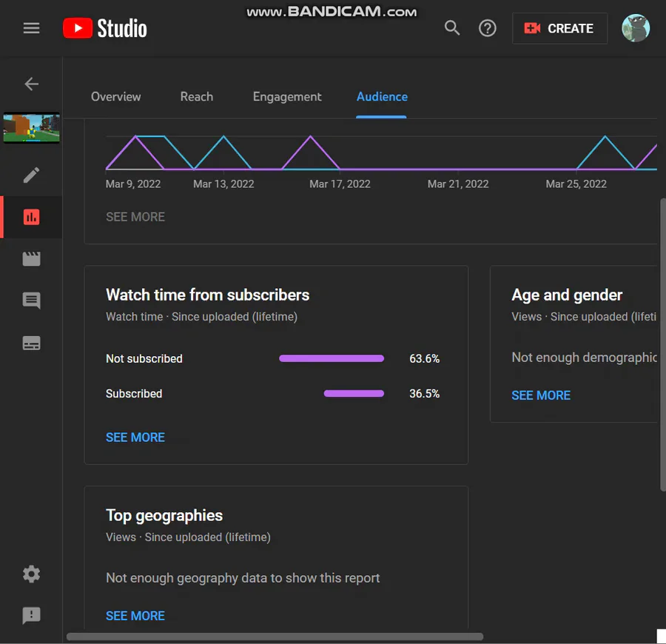Click the Subscribed row label

(134, 393)
